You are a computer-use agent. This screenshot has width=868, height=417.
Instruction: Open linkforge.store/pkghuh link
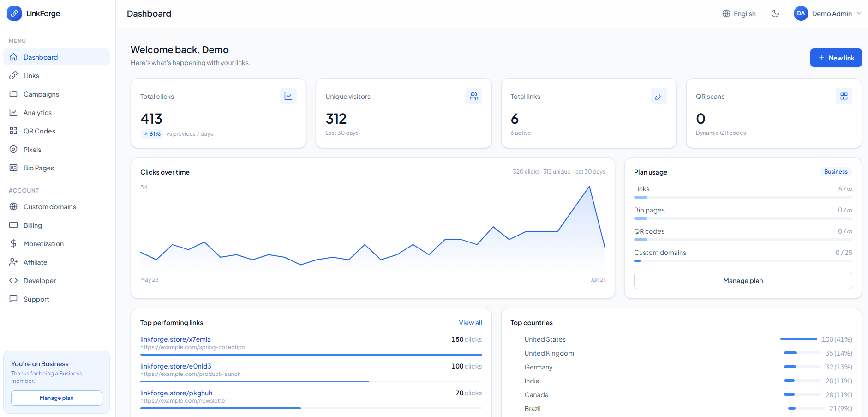(x=176, y=393)
